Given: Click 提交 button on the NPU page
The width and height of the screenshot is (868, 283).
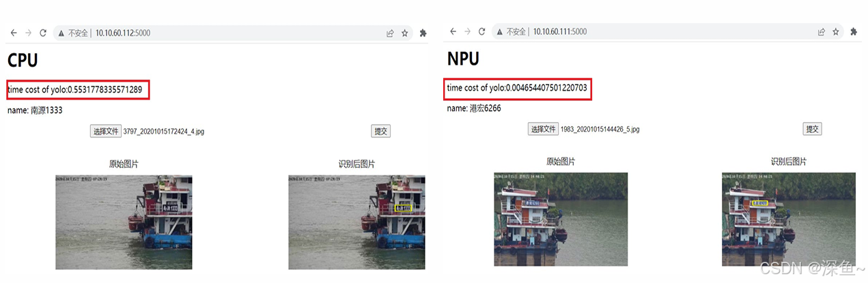Looking at the screenshot, I should 812,129.
